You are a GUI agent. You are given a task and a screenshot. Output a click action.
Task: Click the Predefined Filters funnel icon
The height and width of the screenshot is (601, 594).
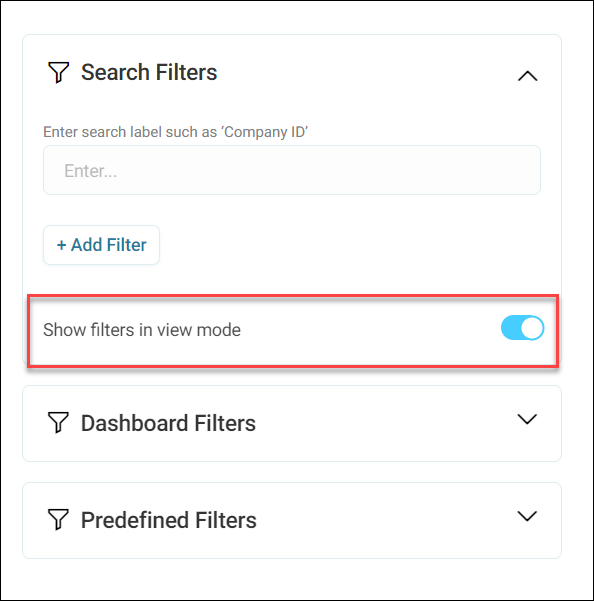[x=58, y=520]
